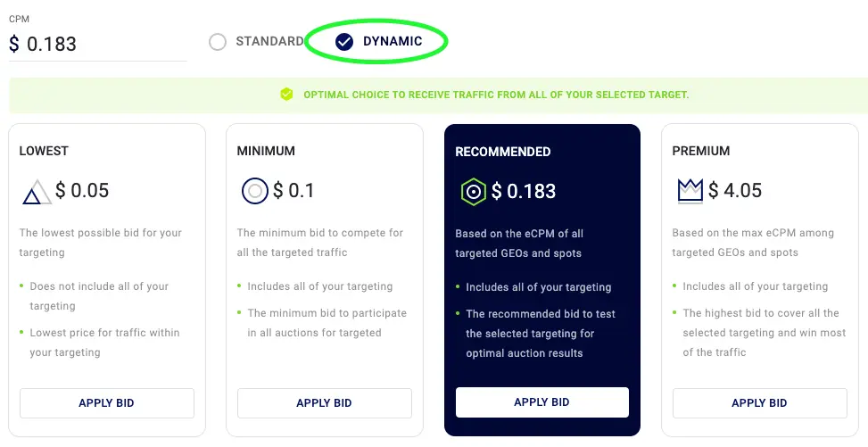Click the Minimum bid circle icon
Screen dimensions: 868x447
(x=255, y=191)
